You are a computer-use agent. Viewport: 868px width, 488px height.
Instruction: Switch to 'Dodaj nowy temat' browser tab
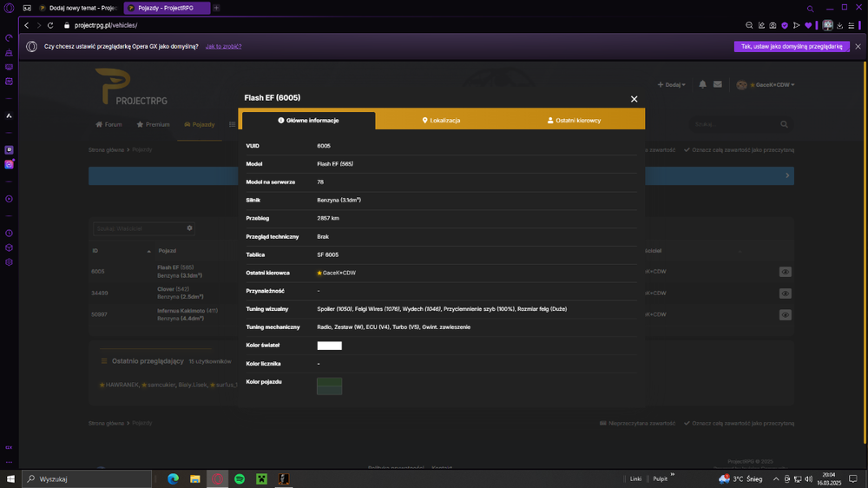(78, 9)
